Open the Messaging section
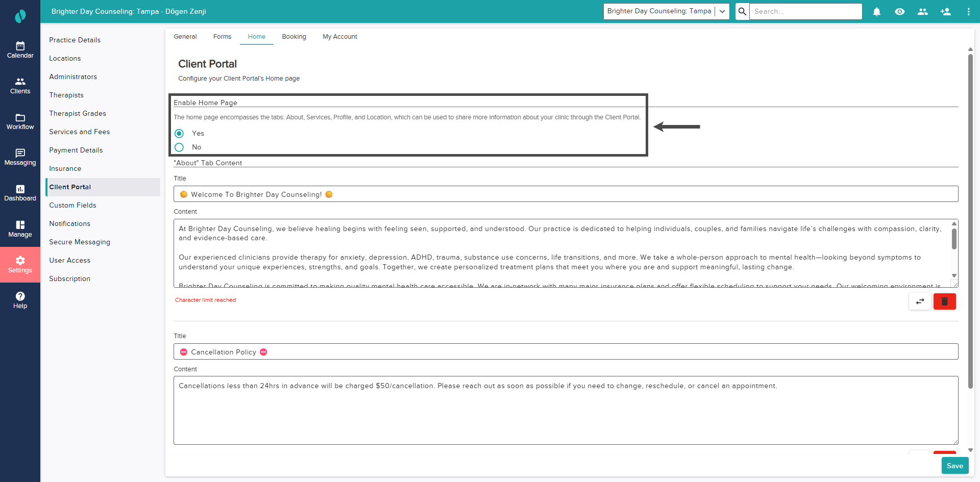Image resolution: width=980 pixels, height=482 pixels. tap(20, 157)
